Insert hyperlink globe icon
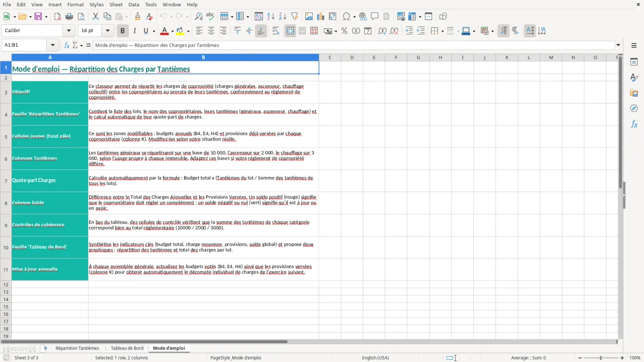The height and width of the screenshot is (362, 644). coord(363,17)
